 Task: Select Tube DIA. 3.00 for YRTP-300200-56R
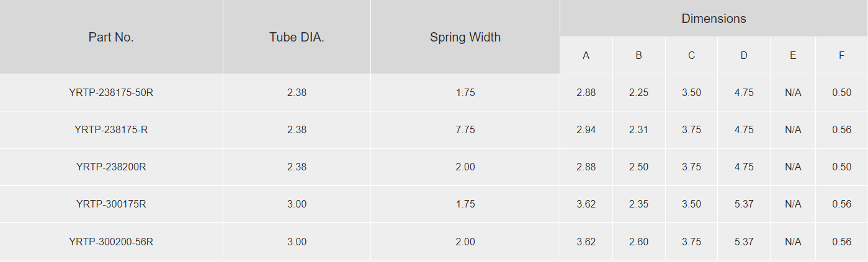point(297,242)
